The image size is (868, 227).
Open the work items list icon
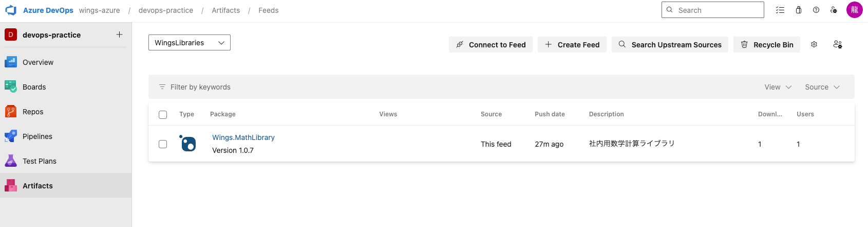pyautogui.click(x=780, y=10)
